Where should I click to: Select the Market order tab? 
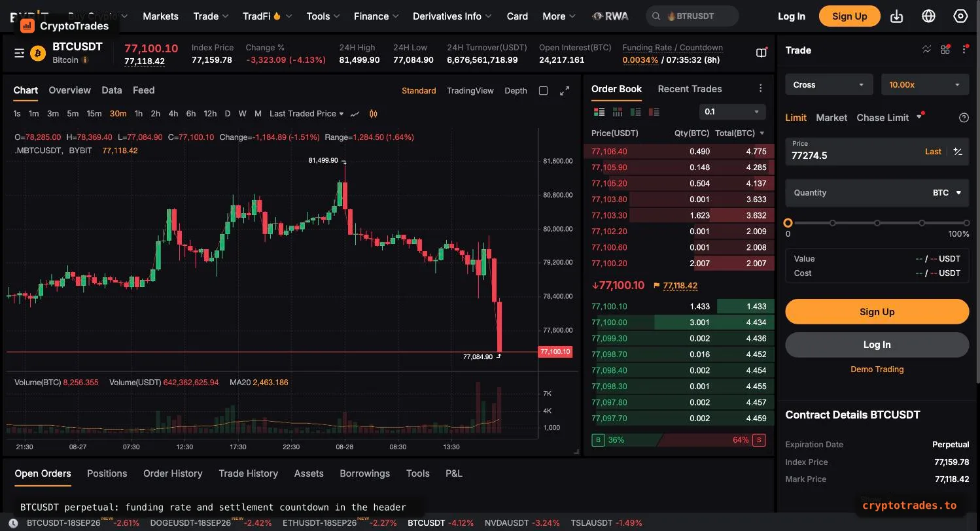tap(831, 118)
